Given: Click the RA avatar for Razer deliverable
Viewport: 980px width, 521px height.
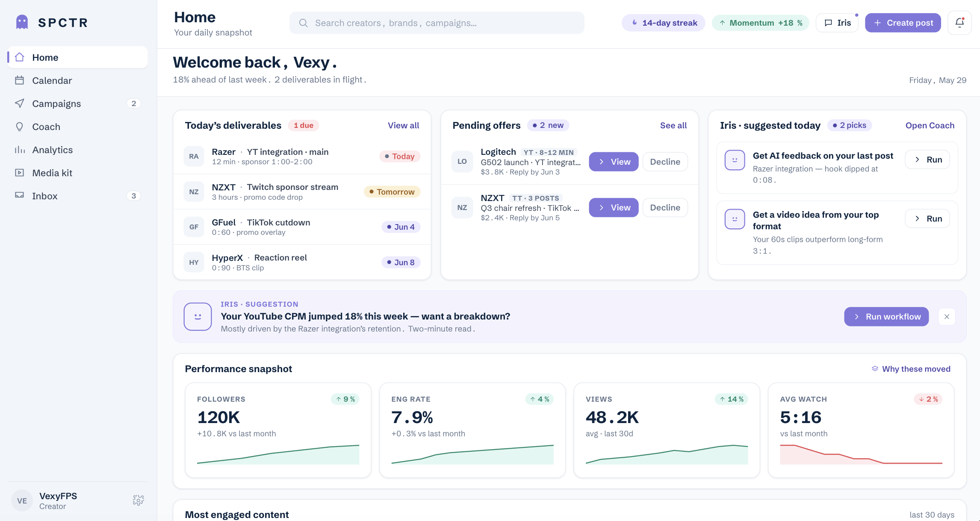Looking at the screenshot, I should click(x=194, y=157).
